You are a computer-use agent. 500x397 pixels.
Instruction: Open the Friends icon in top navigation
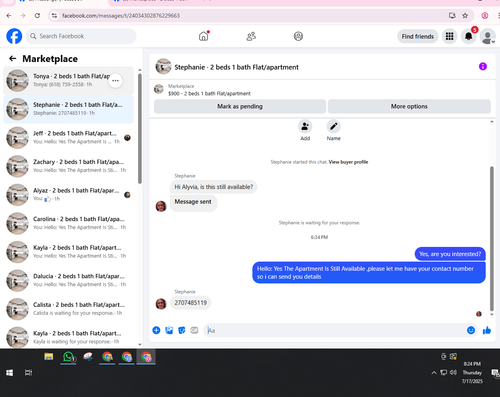251,36
